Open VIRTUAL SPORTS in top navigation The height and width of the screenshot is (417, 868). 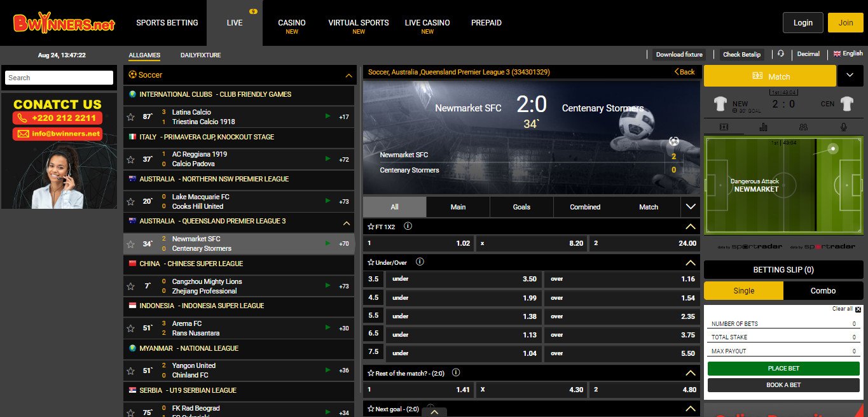coord(359,23)
